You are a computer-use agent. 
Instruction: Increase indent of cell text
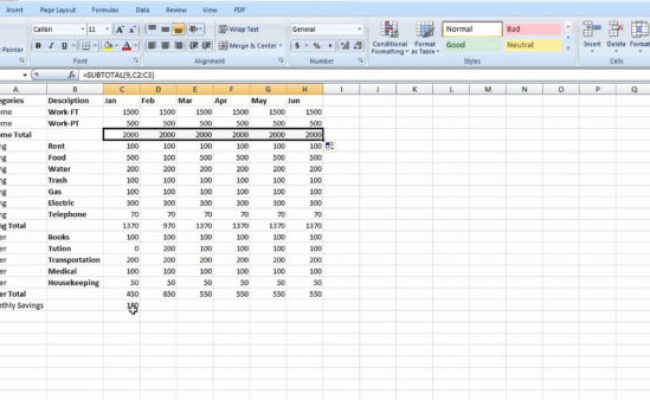coord(207,46)
